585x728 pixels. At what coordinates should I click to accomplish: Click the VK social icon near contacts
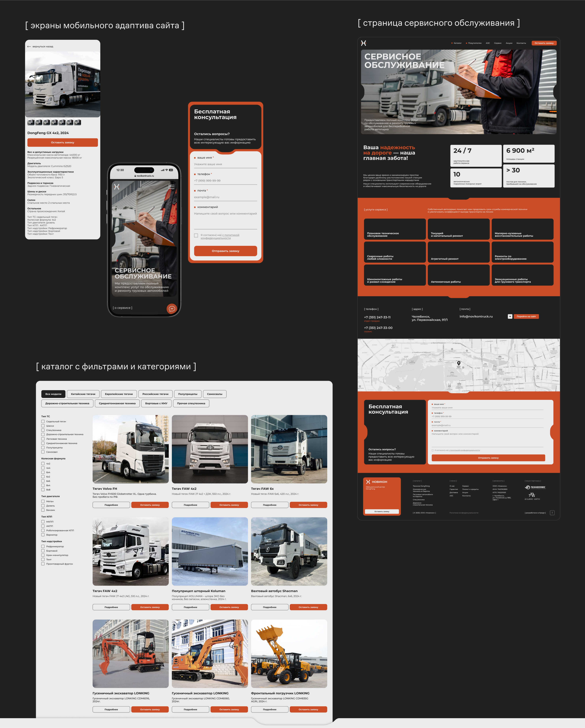click(x=510, y=316)
